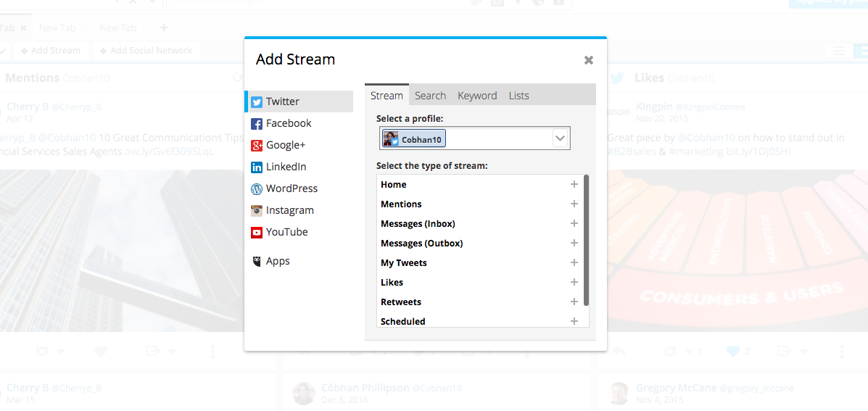868x411 pixels.
Task: Add Messages (Outbox) stream plus icon
Action: 574,243
